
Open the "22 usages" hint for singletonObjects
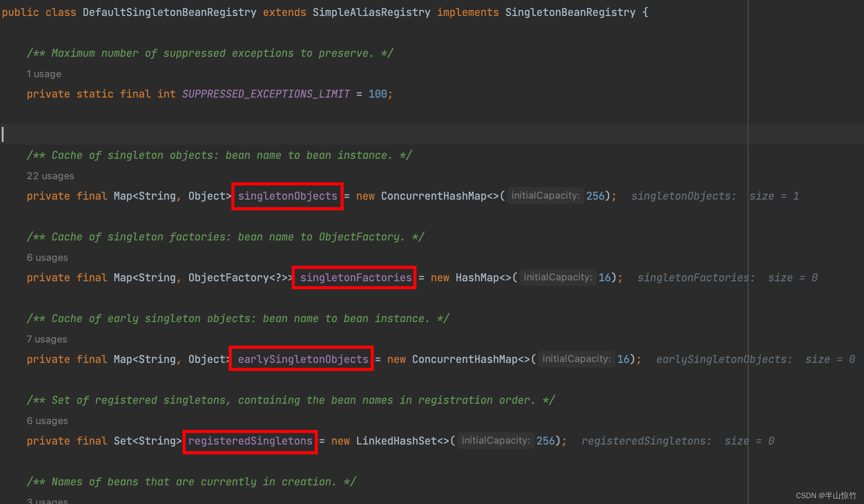click(x=50, y=176)
